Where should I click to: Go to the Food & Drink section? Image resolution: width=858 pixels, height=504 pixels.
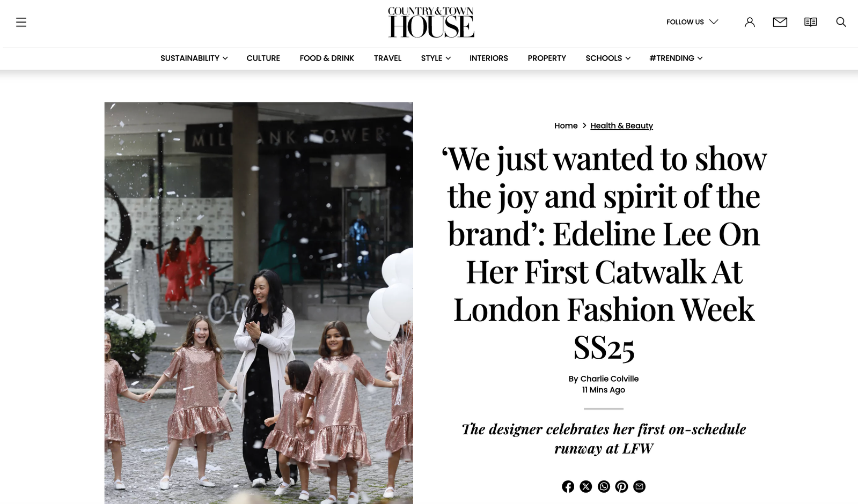click(x=327, y=58)
